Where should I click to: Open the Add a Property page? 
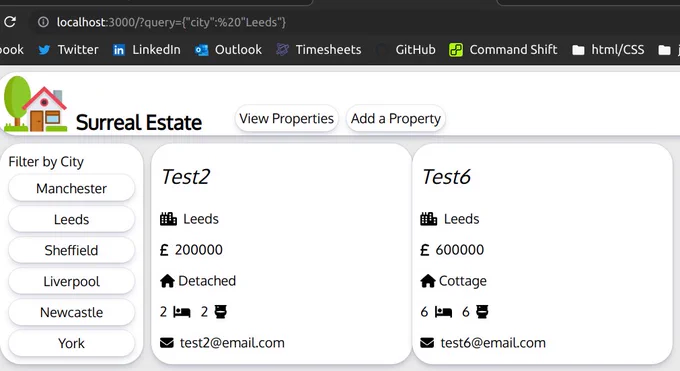[x=396, y=118]
